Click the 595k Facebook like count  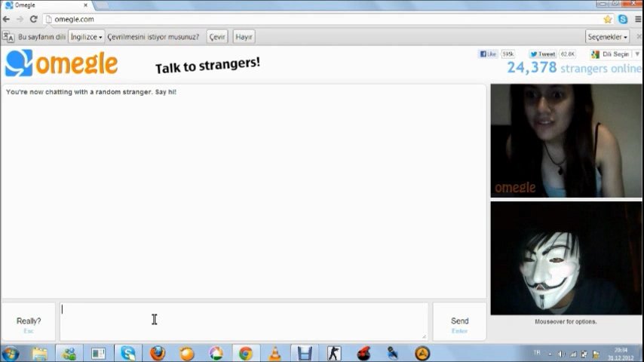click(508, 54)
